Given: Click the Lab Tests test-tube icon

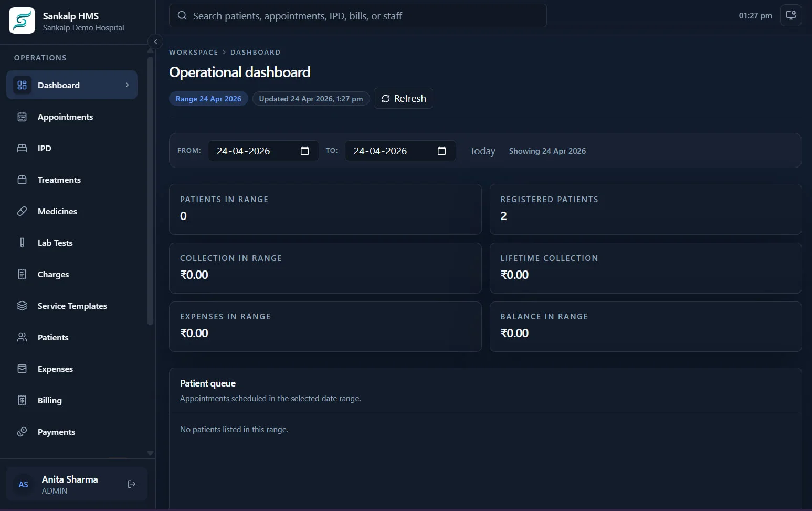Looking at the screenshot, I should pyautogui.click(x=22, y=243).
